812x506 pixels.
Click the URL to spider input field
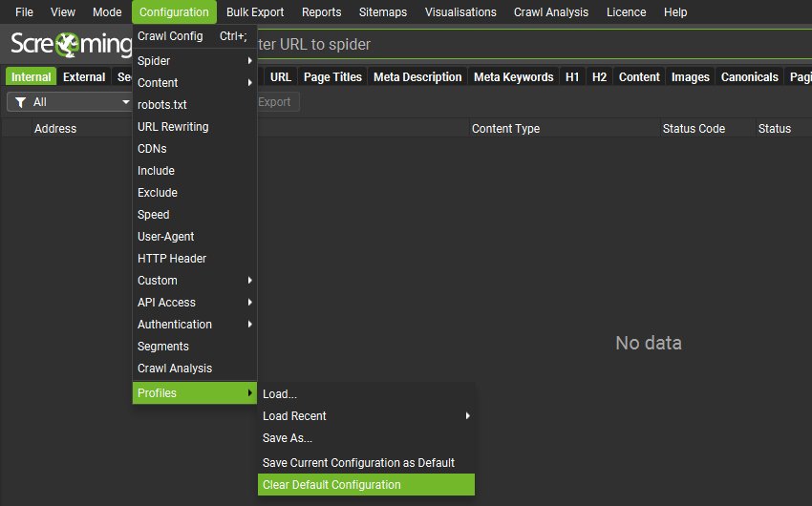click(x=534, y=45)
